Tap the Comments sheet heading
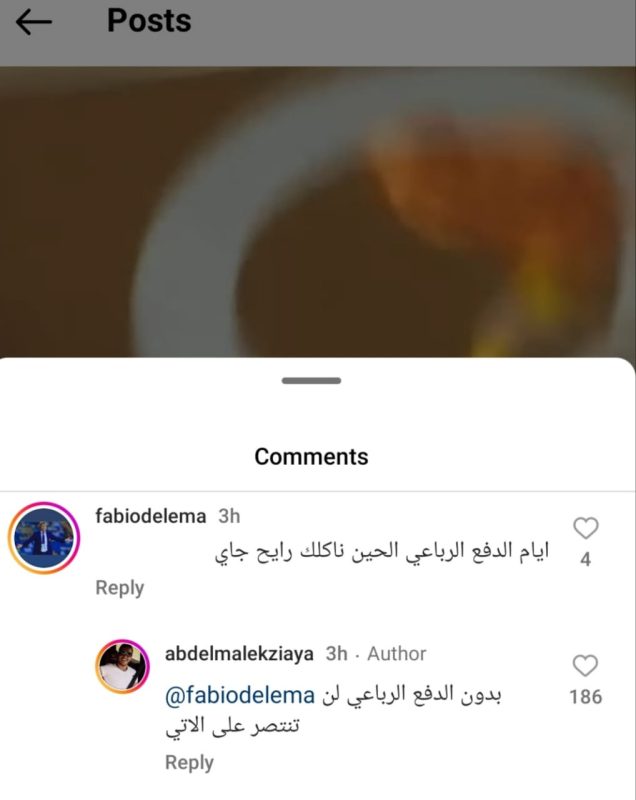Screen dimensions: 636x800 point(311,457)
